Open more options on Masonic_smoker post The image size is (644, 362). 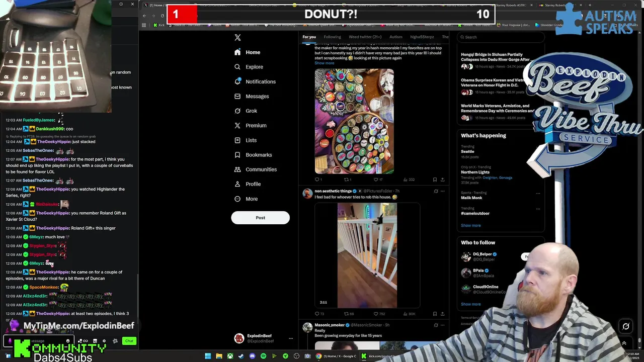point(442,325)
